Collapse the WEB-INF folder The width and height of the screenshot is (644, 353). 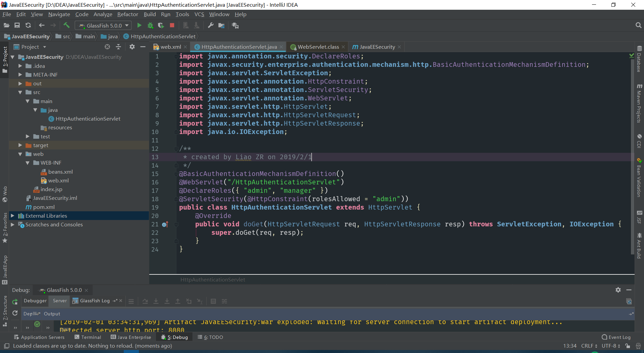[28, 163]
